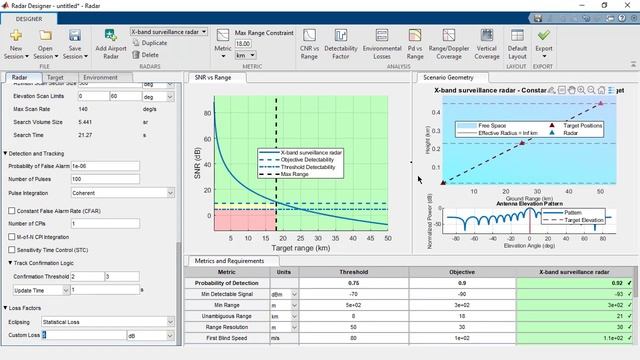This screenshot has height=360, width=640.
Task: Open the Vertical Coverage analysis
Action: click(x=487, y=44)
